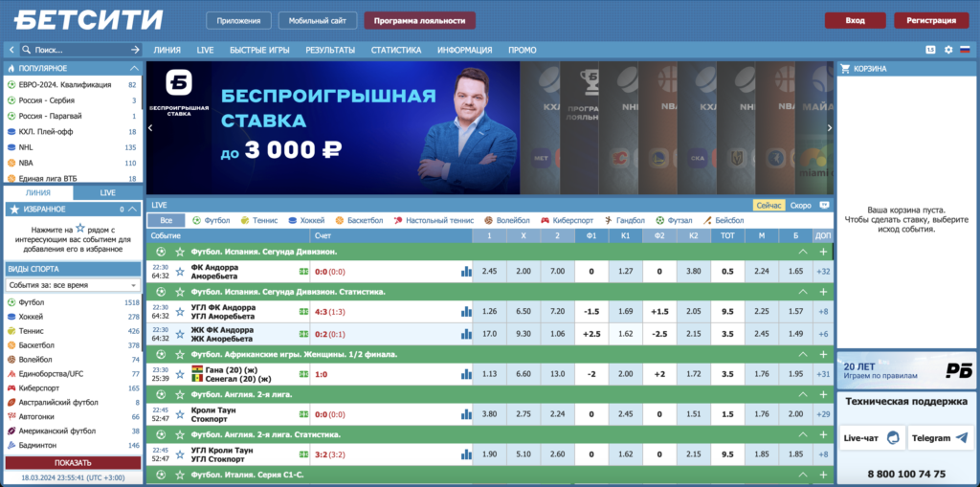Open live field tracker for Кроли Таун match
980x487 pixels.
(303, 414)
